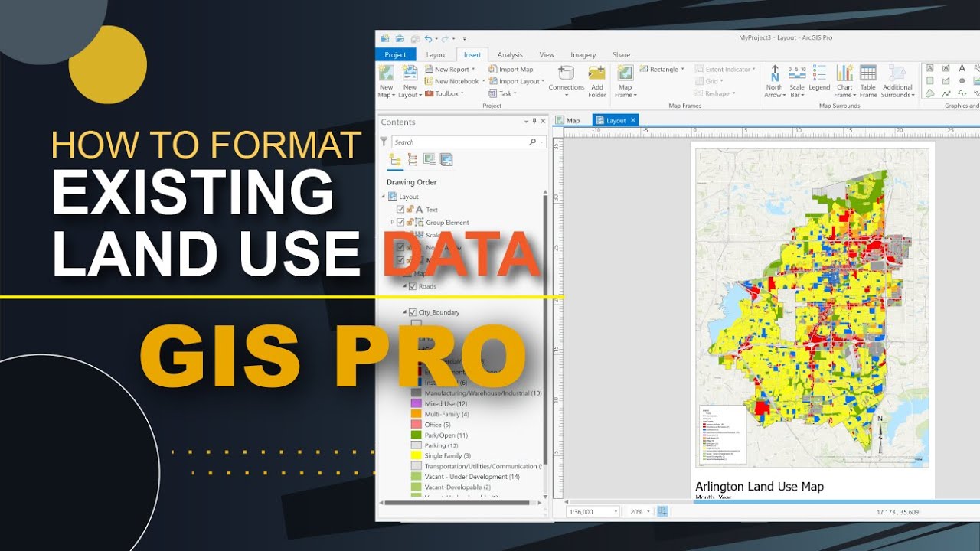Viewport: 980px width, 551px height.
Task: Expand the Group Element node
Action: tap(393, 222)
